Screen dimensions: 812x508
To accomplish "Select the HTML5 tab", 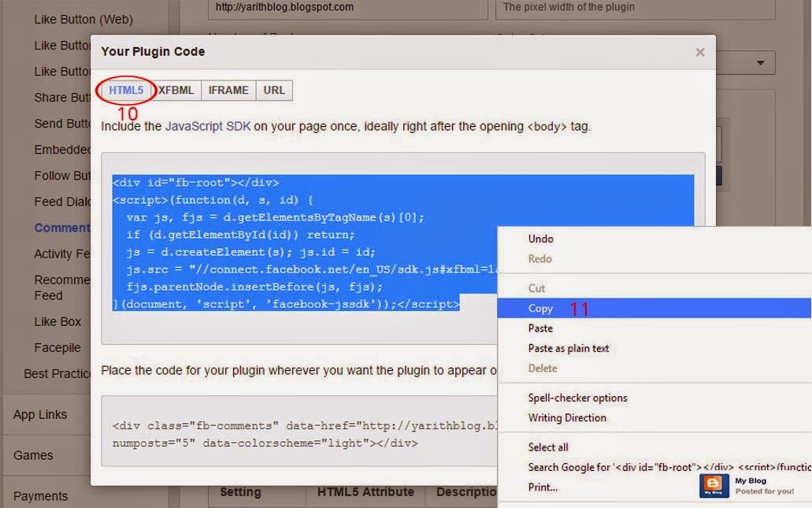I will (x=126, y=90).
